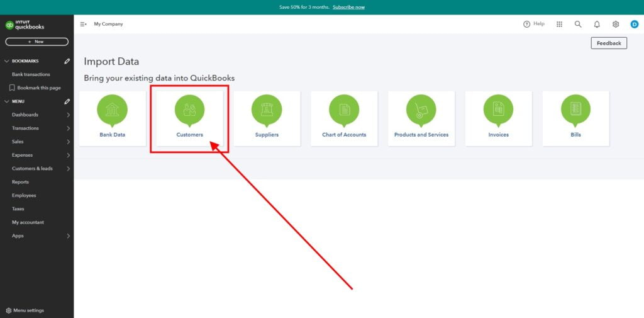Open the settings gear icon

616,25
